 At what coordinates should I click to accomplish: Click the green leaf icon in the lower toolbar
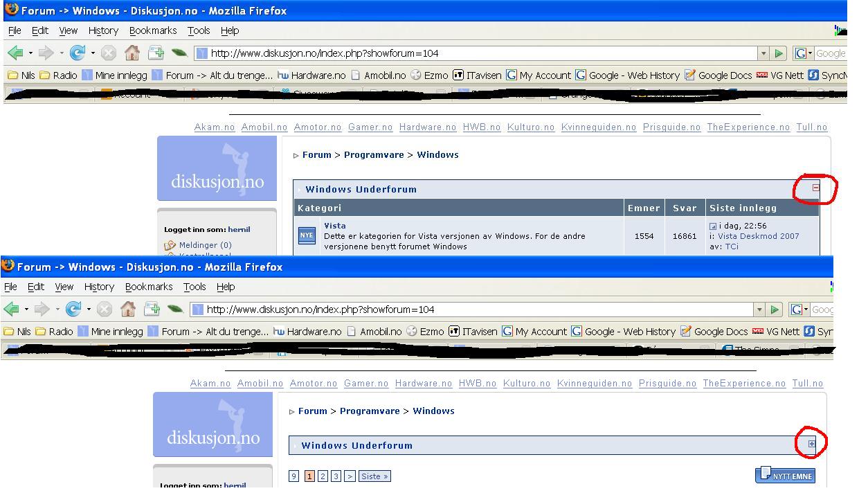pyautogui.click(x=175, y=309)
